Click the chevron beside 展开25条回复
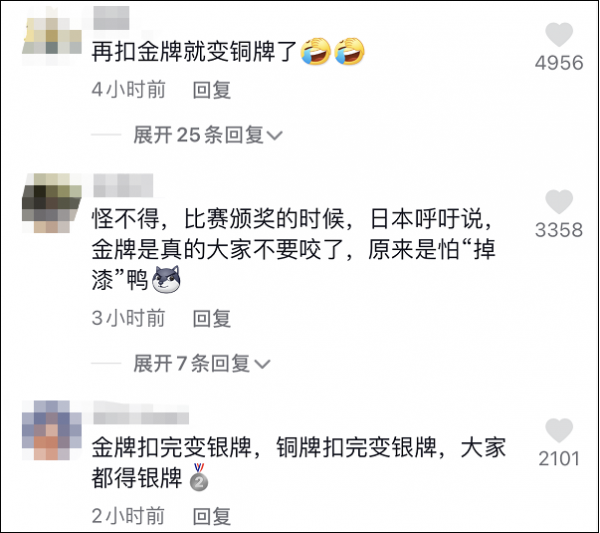The height and width of the screenshot is (533, 600). [x=274, y=135]
